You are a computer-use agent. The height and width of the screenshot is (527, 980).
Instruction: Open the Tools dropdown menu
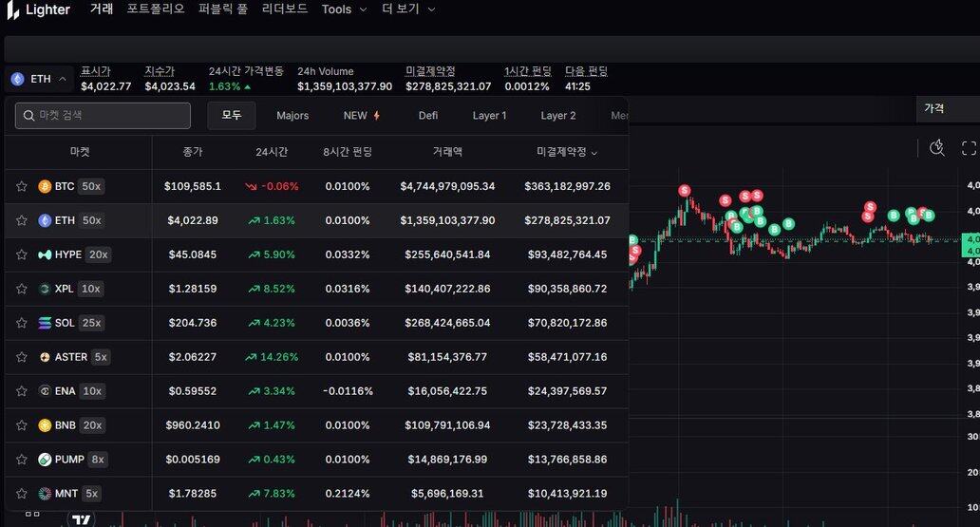345,9
